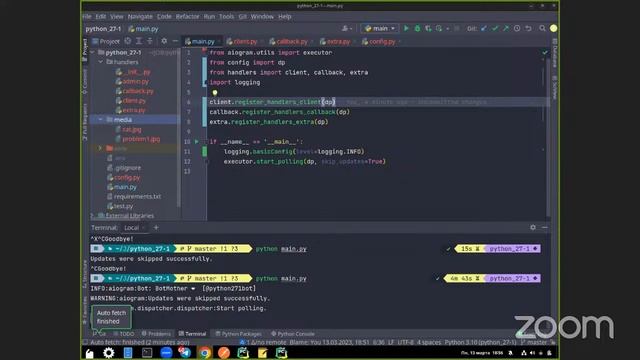Click UTF-8 encoding in the status bar
This screenshot has height=360, width=640.
coord(406,342)
